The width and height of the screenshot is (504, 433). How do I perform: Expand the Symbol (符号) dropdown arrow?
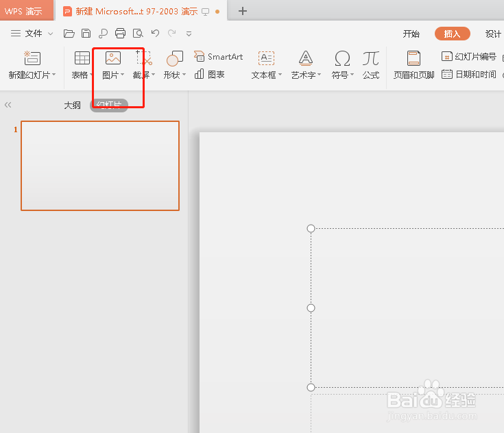click(x=352, y=75)
